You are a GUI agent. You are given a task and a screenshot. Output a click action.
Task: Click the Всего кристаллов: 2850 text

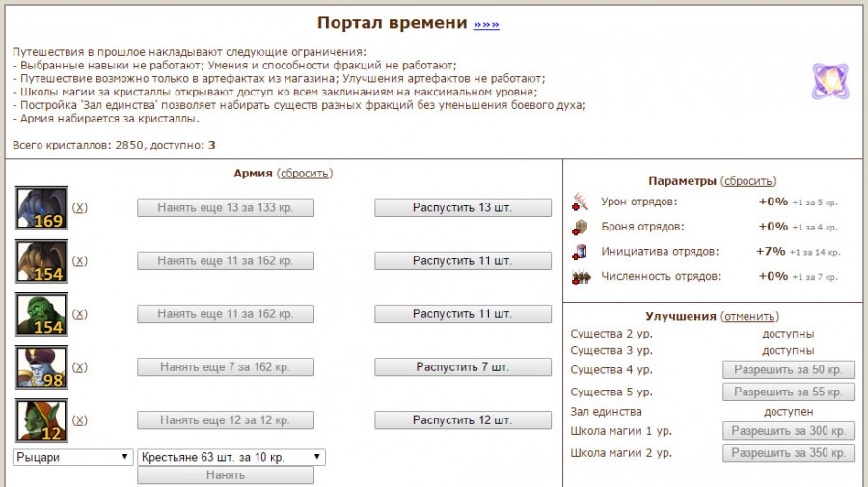tap(78, 145)
